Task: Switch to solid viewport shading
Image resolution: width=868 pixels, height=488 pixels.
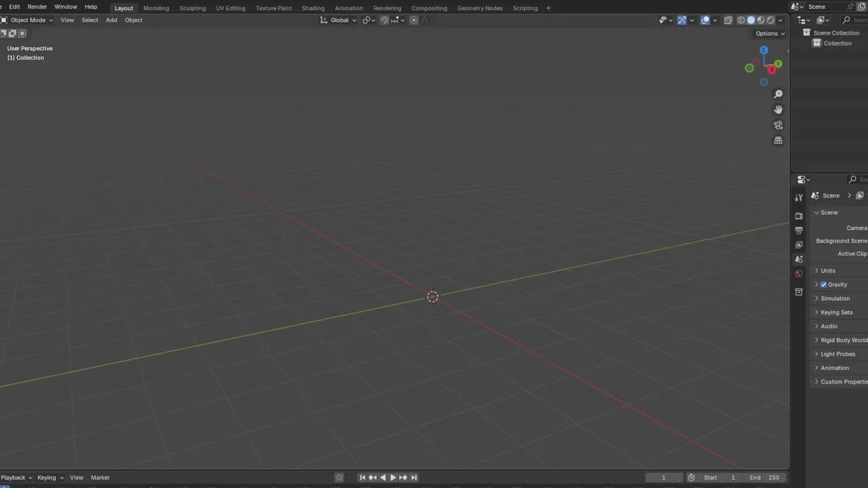Action: point(751,20)
